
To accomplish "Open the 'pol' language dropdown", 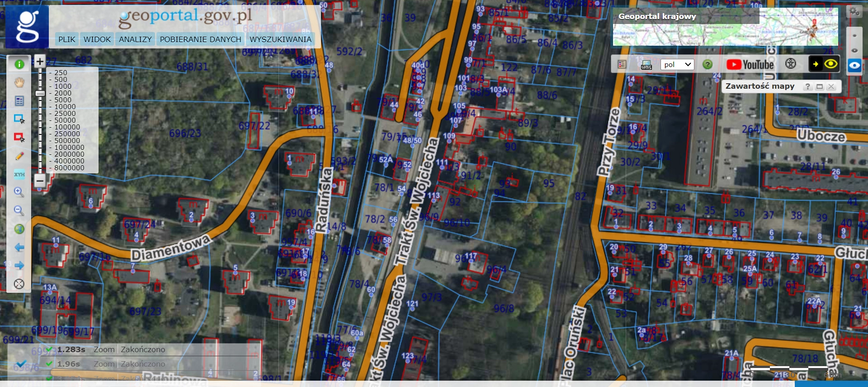I will point(677,65).
